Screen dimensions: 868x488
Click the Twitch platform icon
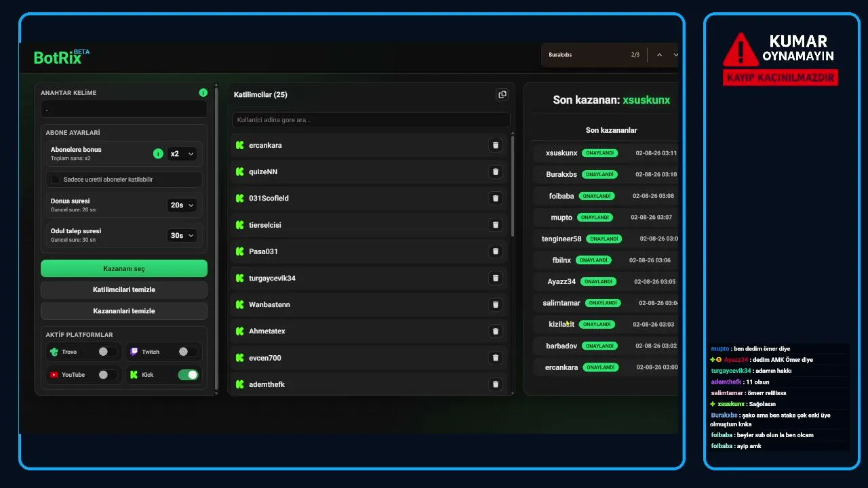click(134, 352)
